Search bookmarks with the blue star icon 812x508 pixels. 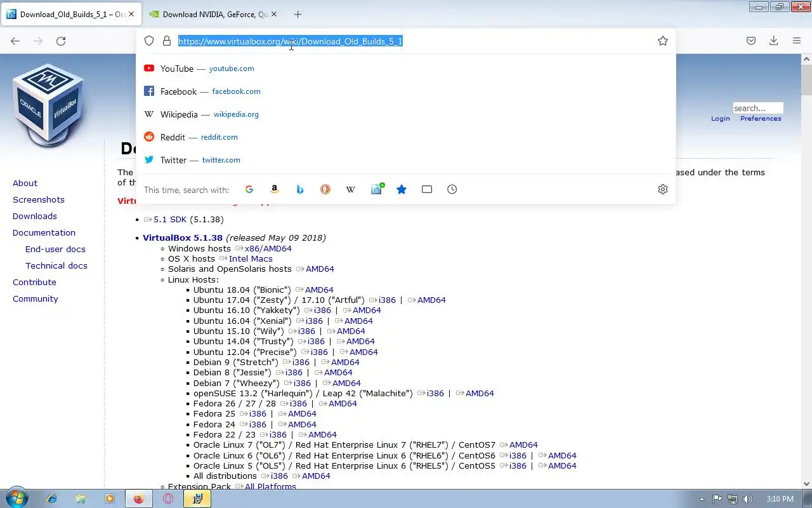pos(402,189)
